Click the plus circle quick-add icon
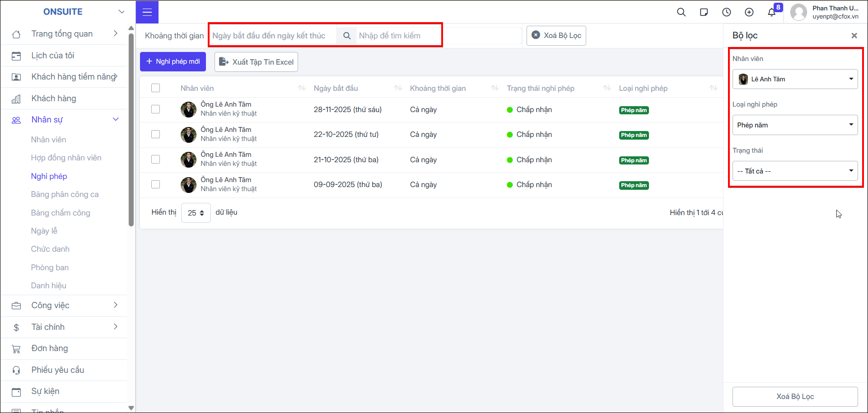Image resolution: width=868 pixels, height=413 pixels. click(x=749, y=12)
